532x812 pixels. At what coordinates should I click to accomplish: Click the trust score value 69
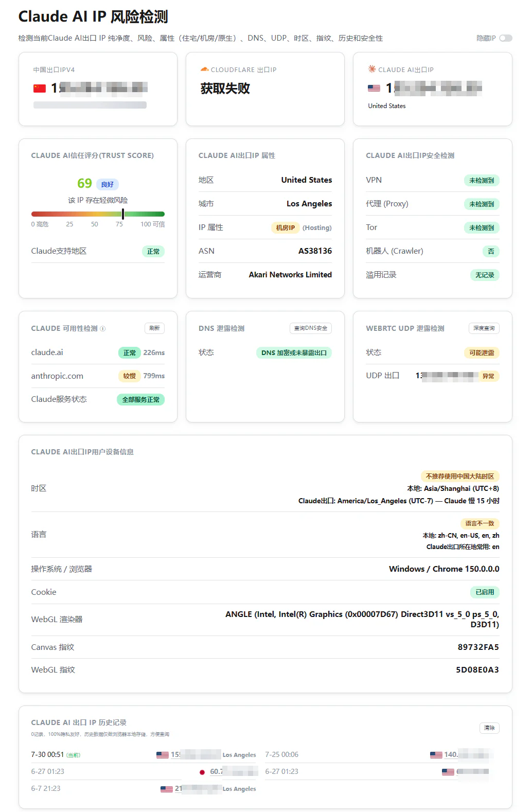coord(84,184)
